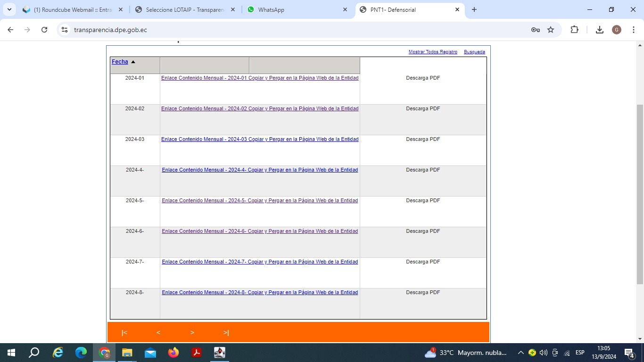Sort the table by Fecha column
This screenshot has height=362, width=644.
[120, 62]
